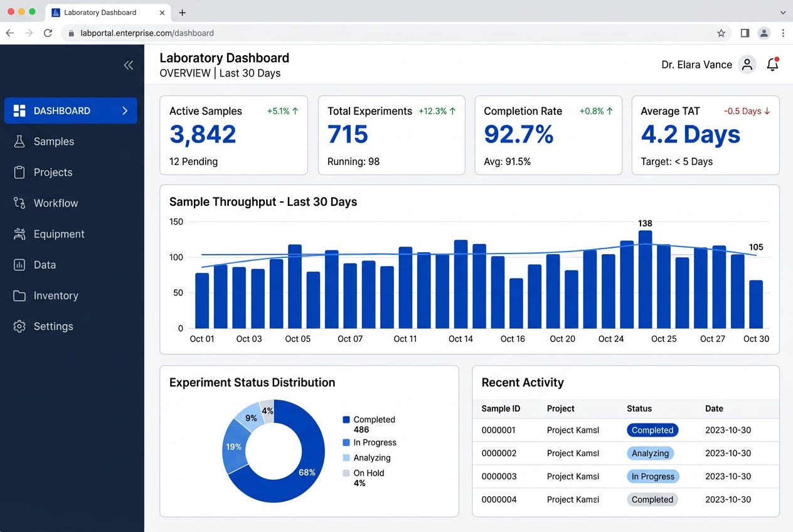Viewport: 793px width, 532px height.
Task: Click the address bar URL
Action: click(x=147, y=33)
